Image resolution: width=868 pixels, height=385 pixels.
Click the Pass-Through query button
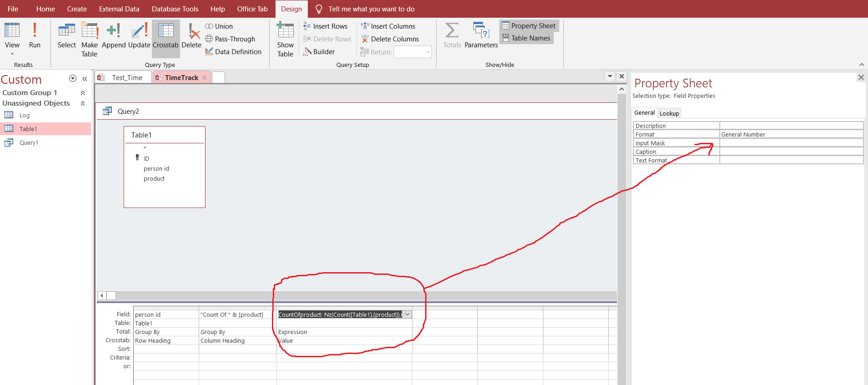point(230,39)
